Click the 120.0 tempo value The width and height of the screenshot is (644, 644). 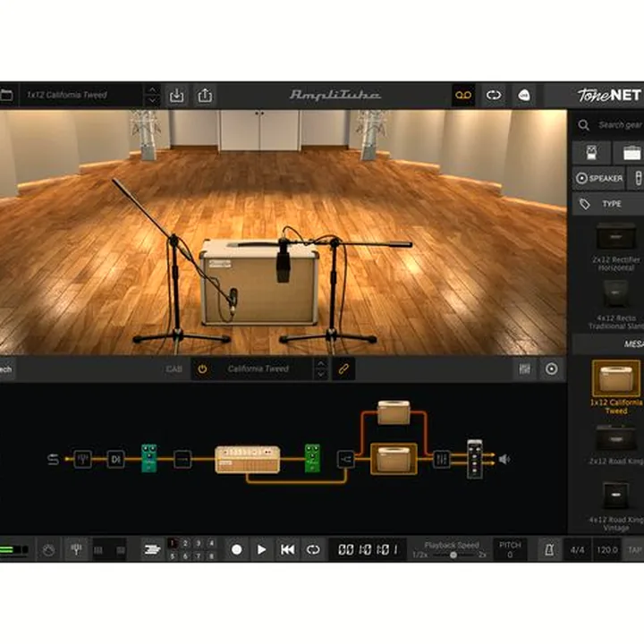(607, 549)
